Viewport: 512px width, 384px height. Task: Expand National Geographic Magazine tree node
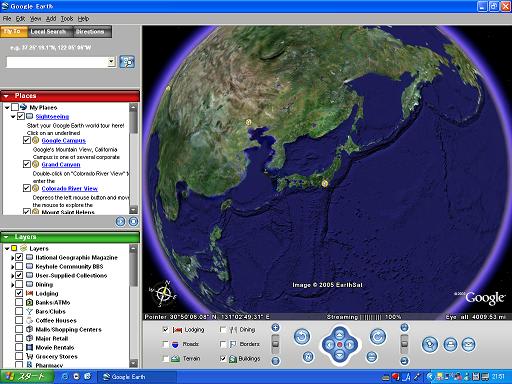tap(12, 258)
